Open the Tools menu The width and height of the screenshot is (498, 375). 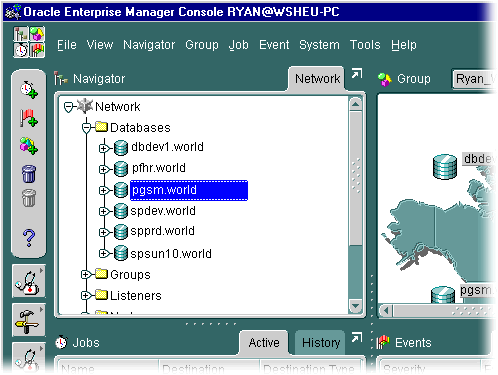click(x=365, y=45)
